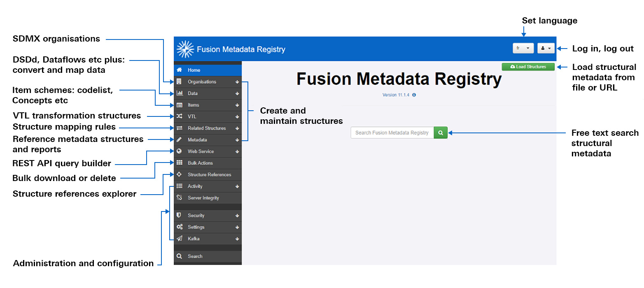Click the "Fusion Metadata Registry" header bar title
Viewport: 644px width, 288px height.
click(x=241, y=49)
